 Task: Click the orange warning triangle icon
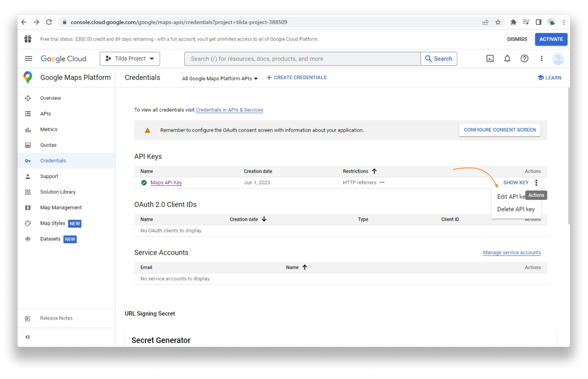tap(147, 130)
